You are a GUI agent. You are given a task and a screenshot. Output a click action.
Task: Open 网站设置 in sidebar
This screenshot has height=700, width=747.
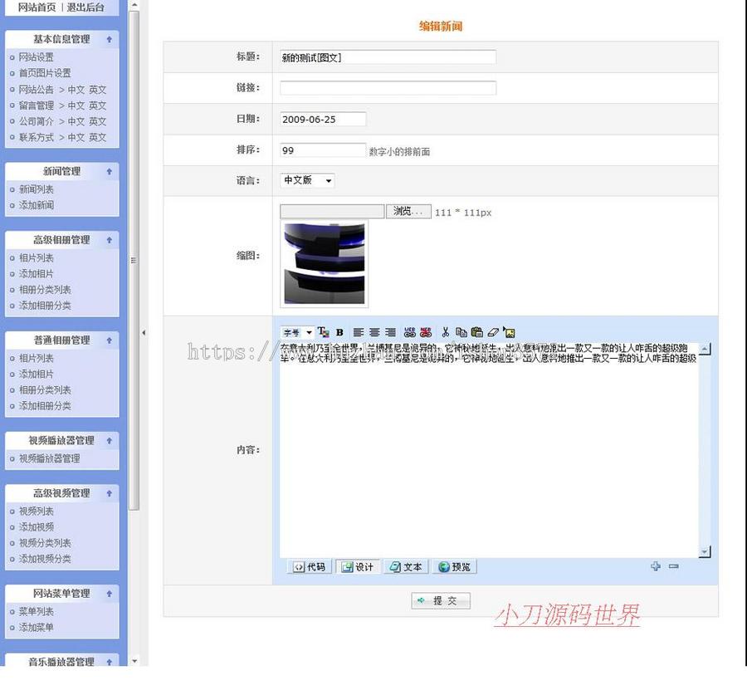point(37,57)
